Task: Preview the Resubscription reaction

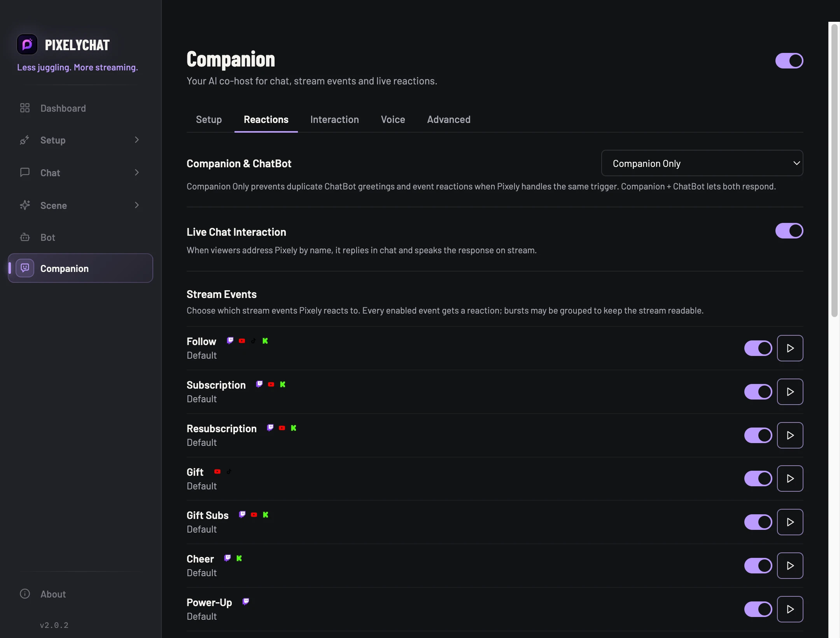Action: click(790, 435)
